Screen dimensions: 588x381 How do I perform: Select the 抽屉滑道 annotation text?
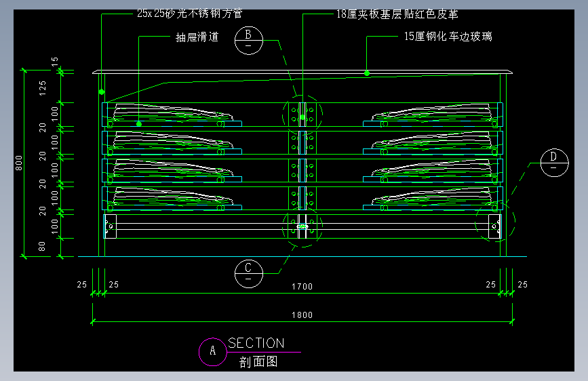coord(197,37)
